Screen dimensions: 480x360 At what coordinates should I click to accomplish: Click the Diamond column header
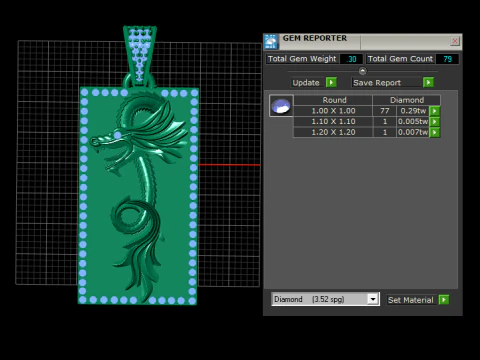point(407,100)
